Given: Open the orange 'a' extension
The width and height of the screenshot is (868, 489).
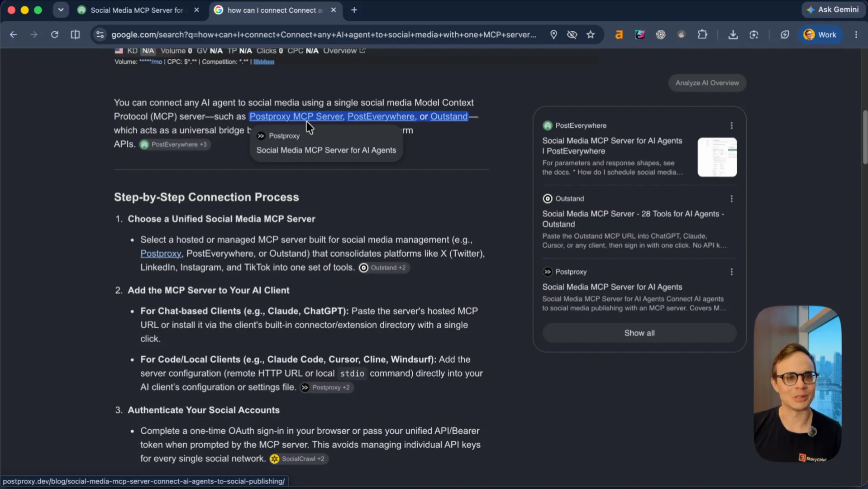Looking at the screenshot, I should [x=619, y=35].
